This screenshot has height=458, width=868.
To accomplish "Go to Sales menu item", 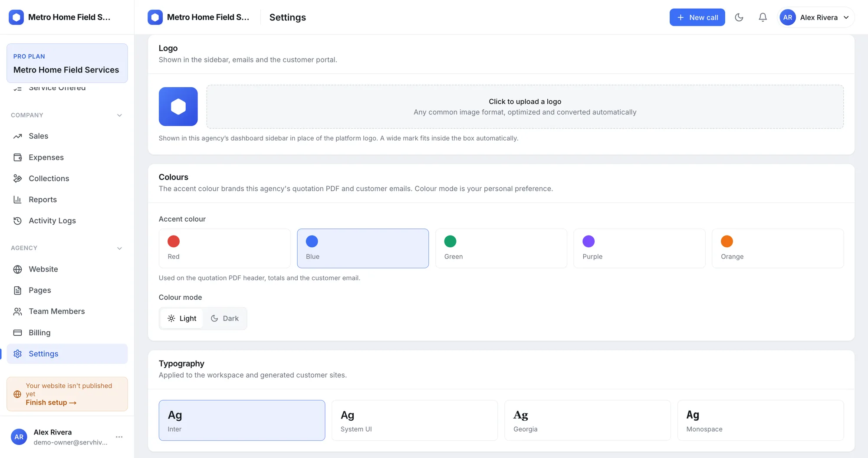I will pos(67,136).
